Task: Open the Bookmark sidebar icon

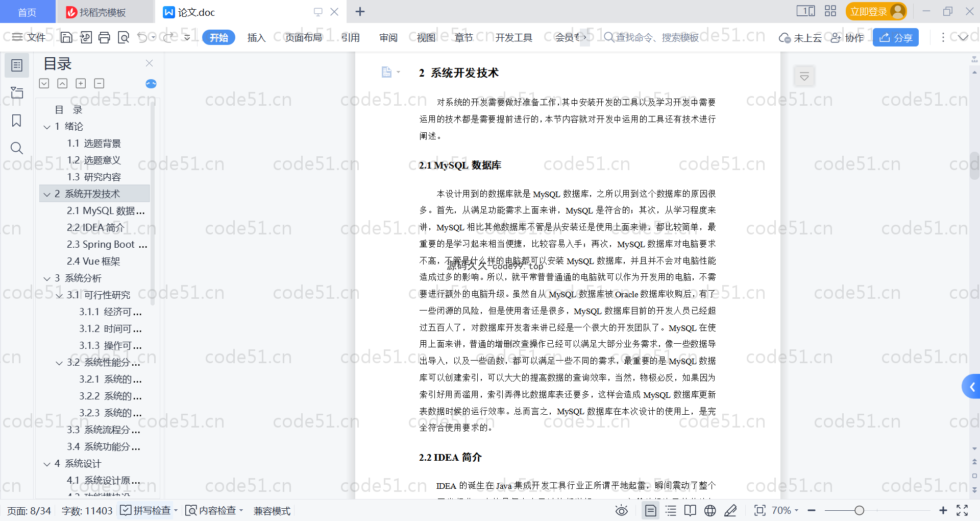Action: 17,121
